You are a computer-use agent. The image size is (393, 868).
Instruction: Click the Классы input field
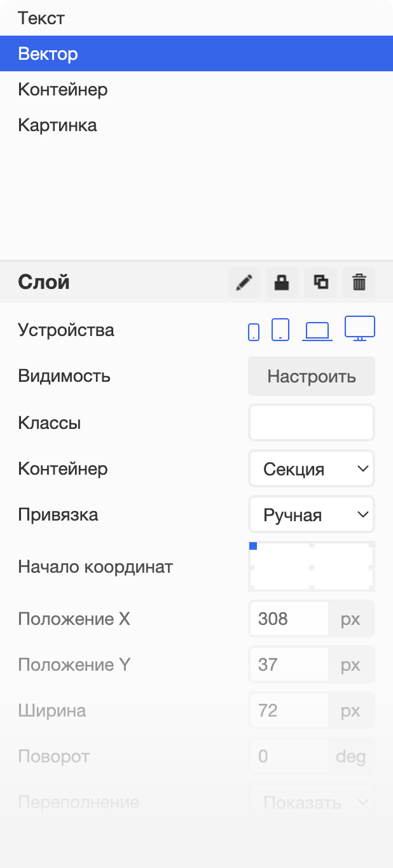coord(311,423)
